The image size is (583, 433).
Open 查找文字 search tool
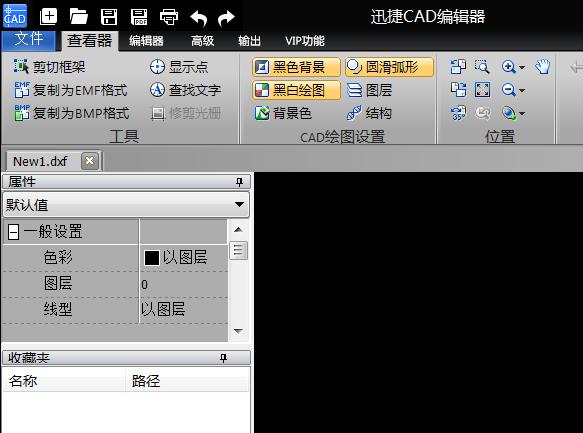point(185,90)
